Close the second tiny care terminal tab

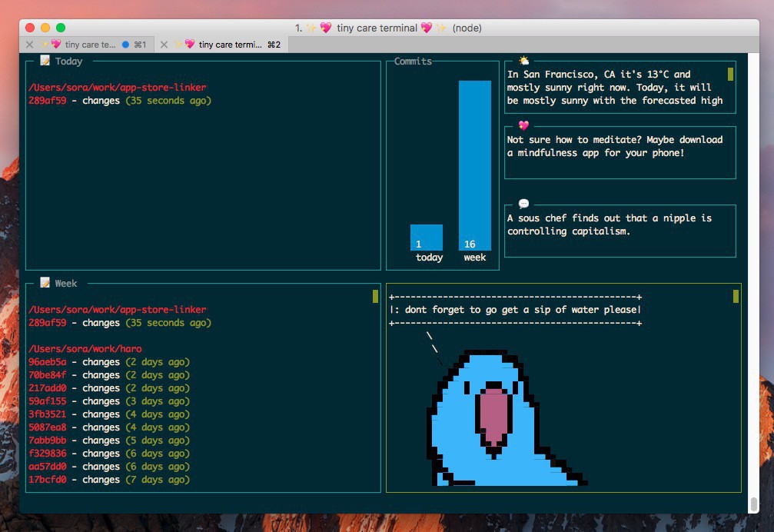[164, 45]
